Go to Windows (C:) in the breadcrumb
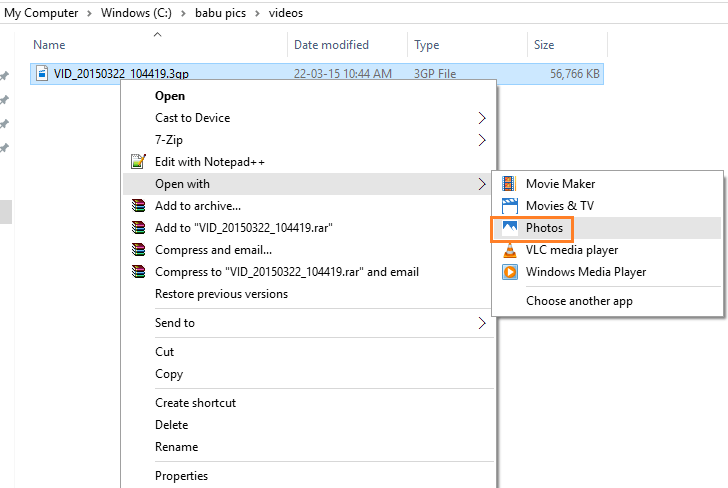Screen dimensions: 728x488 [x=136, y=13]
